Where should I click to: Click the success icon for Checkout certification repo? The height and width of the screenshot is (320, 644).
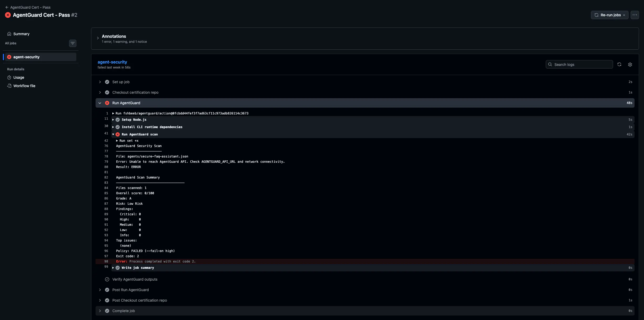[107, 92]
